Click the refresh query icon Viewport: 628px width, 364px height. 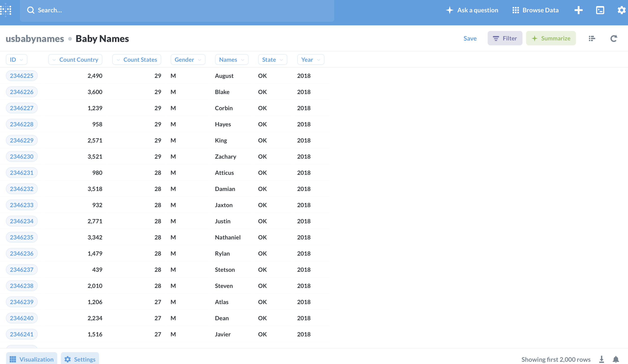pos(614,38)
